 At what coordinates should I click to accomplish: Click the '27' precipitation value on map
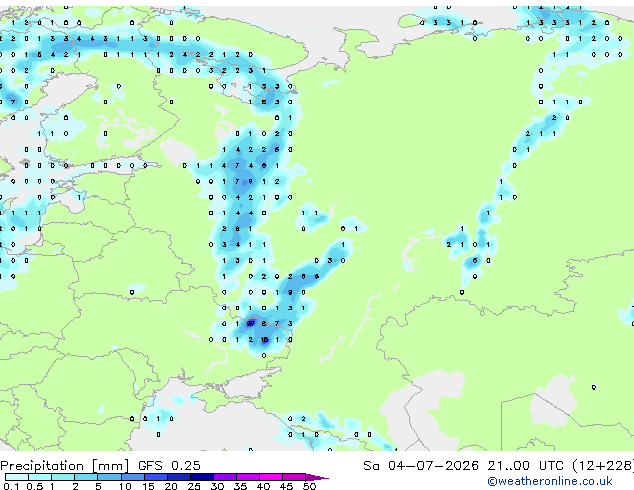click(251, 323)
